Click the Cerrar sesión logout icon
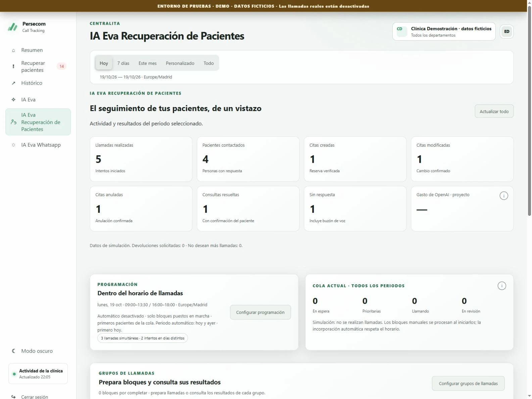This screenshot has height=399, width=532. pyautogui.click(x=13, y=397)
